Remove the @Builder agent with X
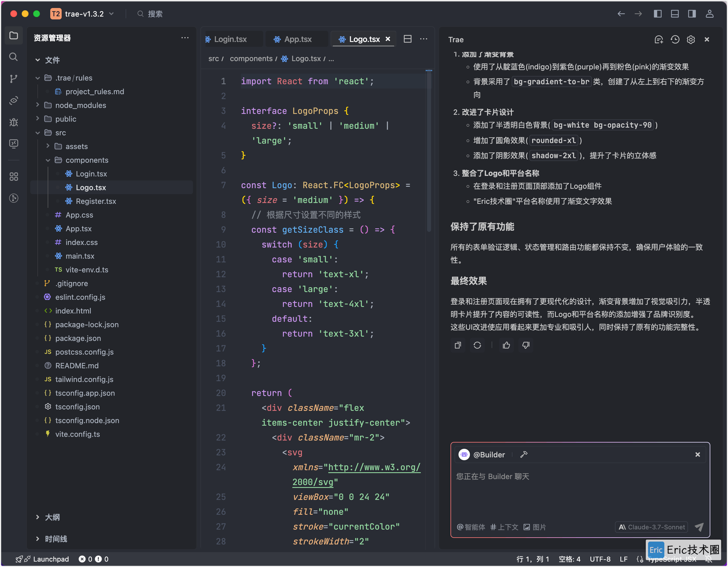728x567 pixels. [x=698, y=455]
